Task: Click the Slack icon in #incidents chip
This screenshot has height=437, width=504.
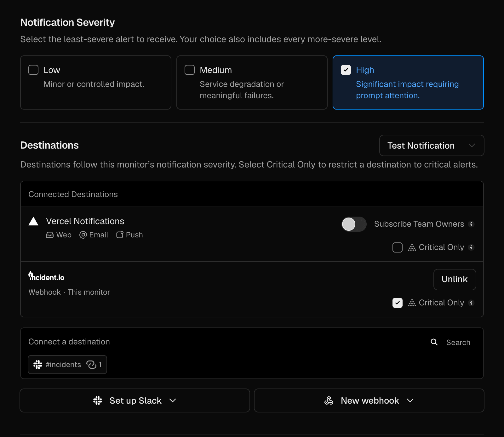Action: click(x=38, y=365)
